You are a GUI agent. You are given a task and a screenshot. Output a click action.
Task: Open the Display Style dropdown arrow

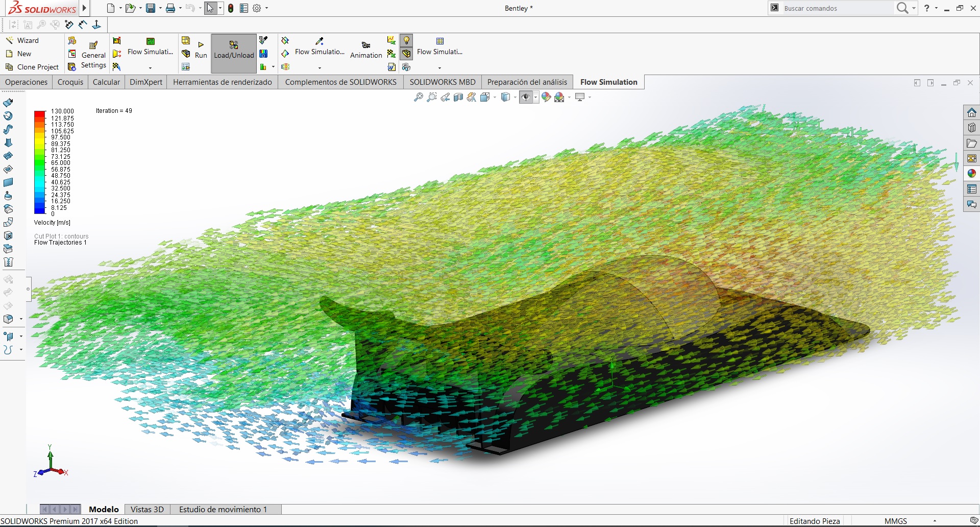pos(515,97)
